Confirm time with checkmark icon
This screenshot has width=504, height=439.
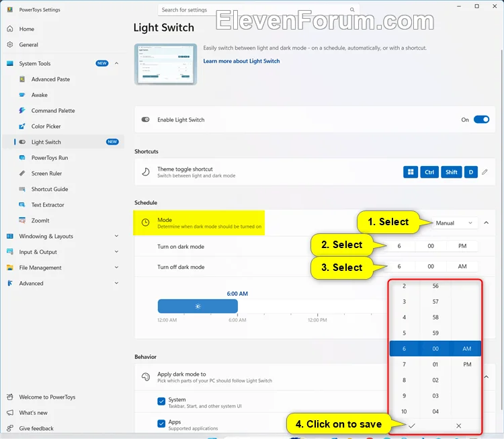pyautogui.click(x=412, y=426)
